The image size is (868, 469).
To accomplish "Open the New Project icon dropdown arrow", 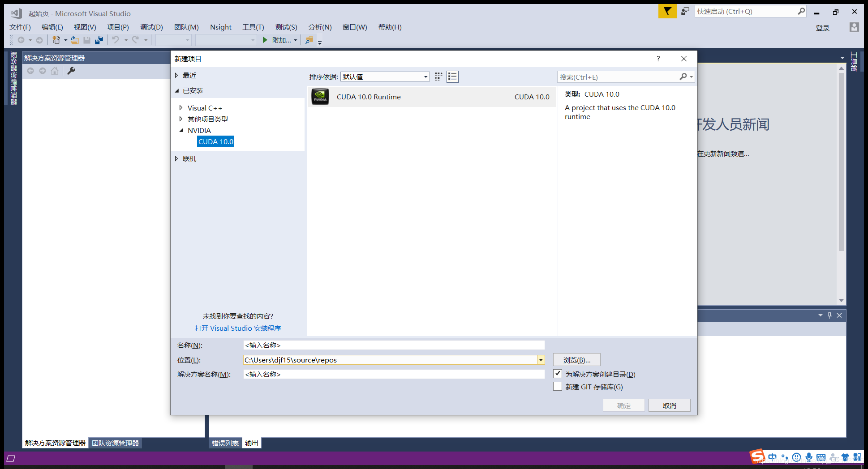I will (65, 40).
